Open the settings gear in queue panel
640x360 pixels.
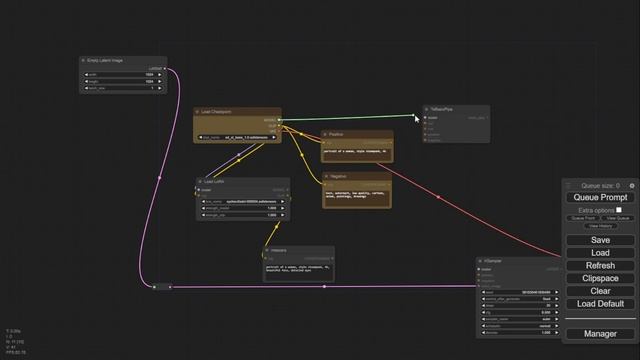[632, 186]
